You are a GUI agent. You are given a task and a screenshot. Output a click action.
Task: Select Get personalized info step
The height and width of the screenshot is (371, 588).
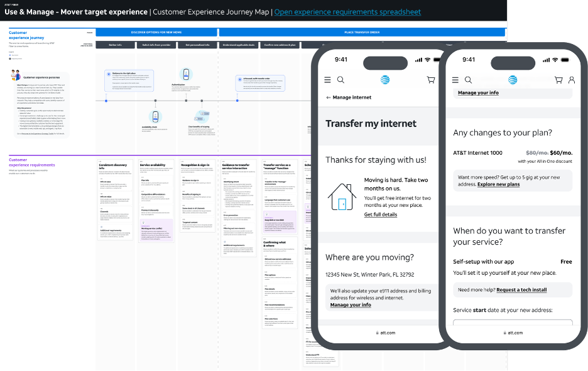198,45
